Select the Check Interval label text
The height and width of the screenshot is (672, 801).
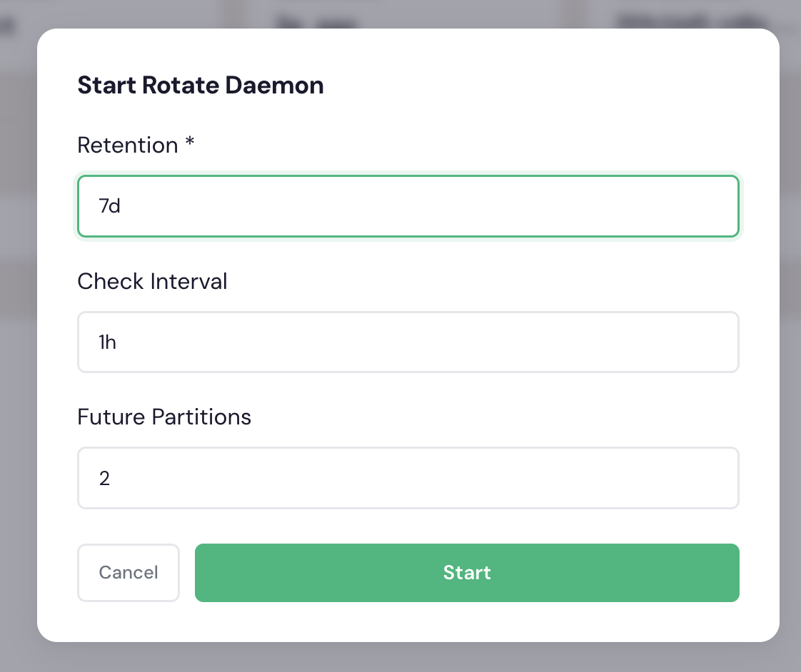click(x=152, y=281)
